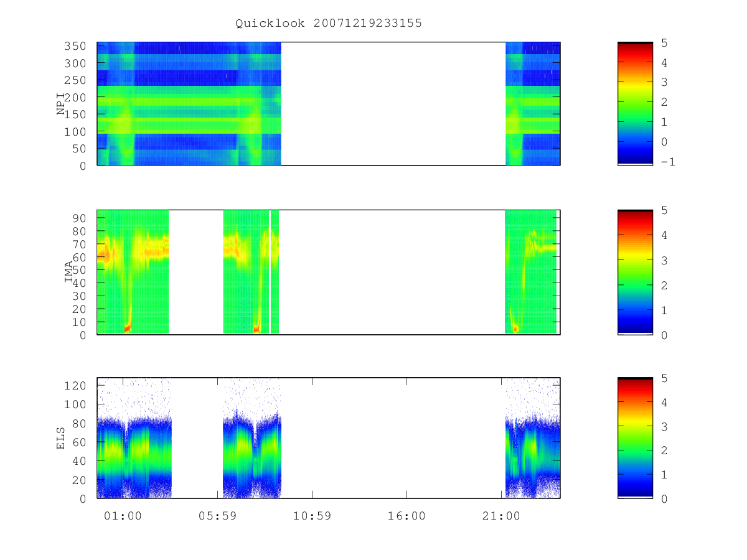Click the 2 label on ELS colorbar

click(664, 450)
